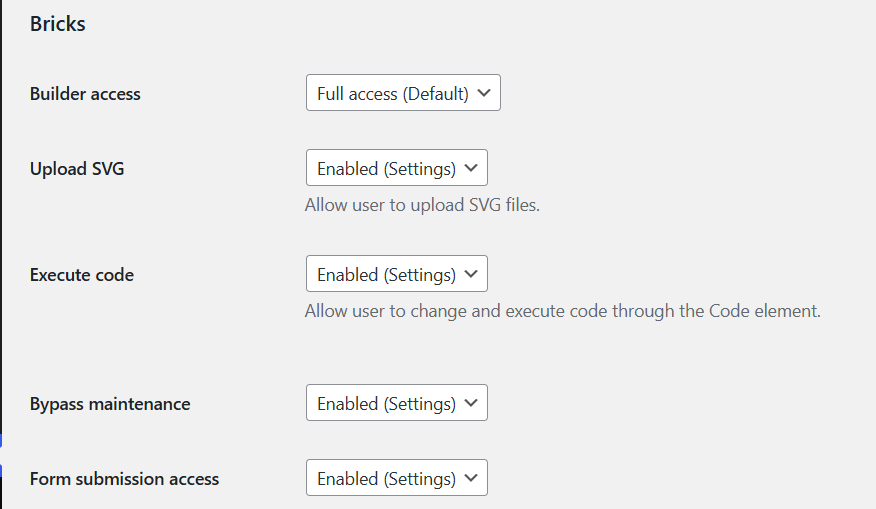Click the Bypass maintenance label
Viewport: 876px width, 509px height.
tap(110, 404)
